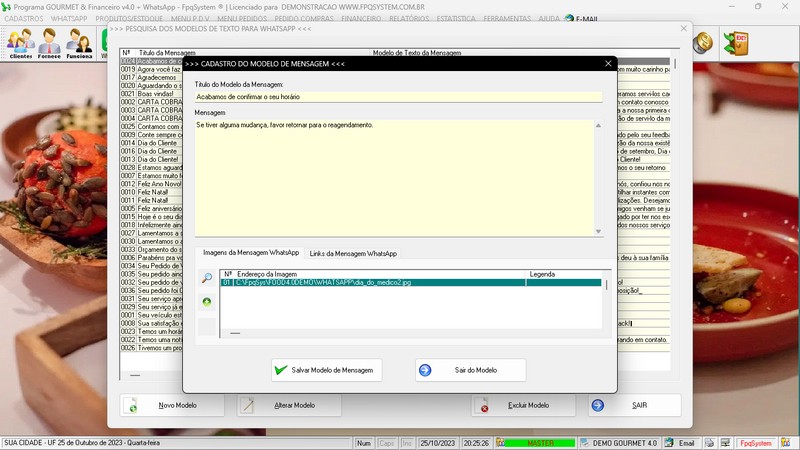Click Excluir Modelo button

click(523, 405)
